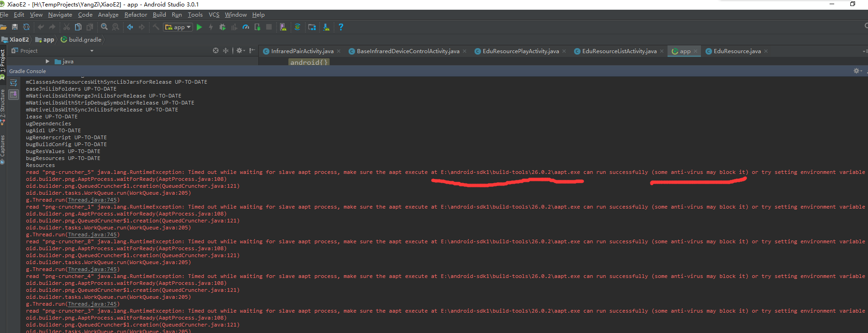Close the InfraredPairActivity.java tab

pyautogui.click(x=339, y=51)
